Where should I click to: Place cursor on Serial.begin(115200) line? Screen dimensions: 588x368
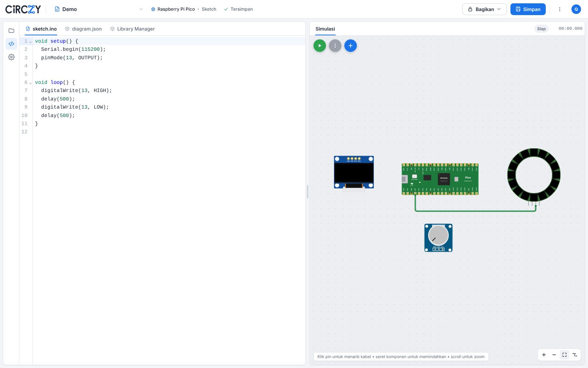73,49
